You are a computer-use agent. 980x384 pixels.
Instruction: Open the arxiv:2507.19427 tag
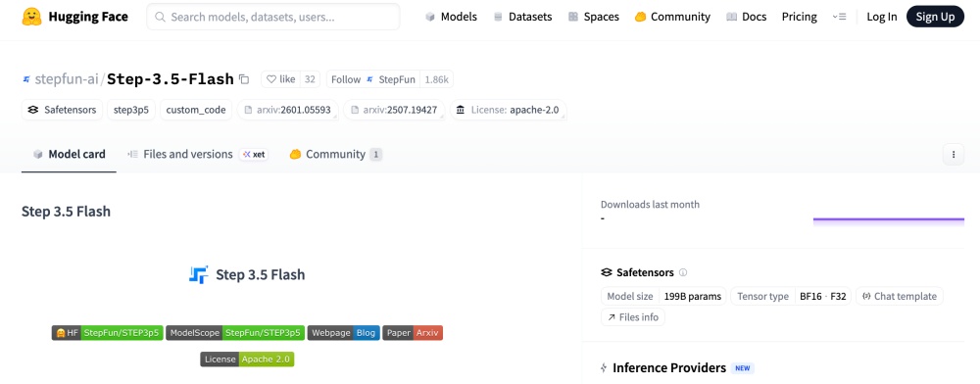coord(394,110)
